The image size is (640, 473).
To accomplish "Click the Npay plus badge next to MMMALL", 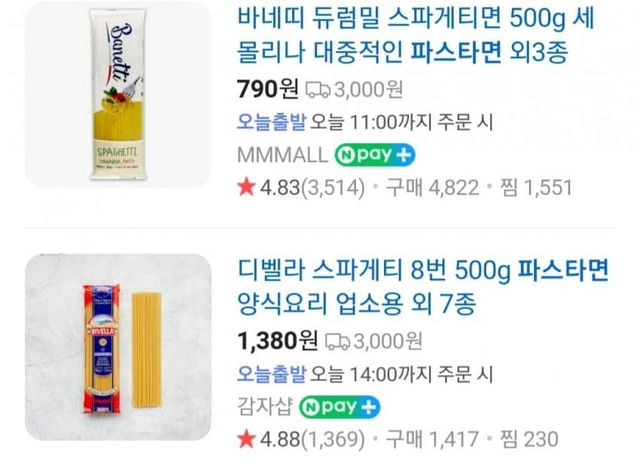I will 375,155.
